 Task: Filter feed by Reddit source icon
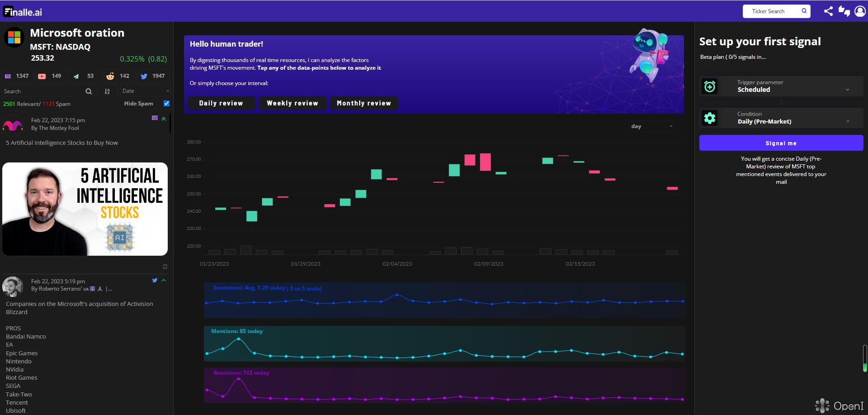pos(110,76)
